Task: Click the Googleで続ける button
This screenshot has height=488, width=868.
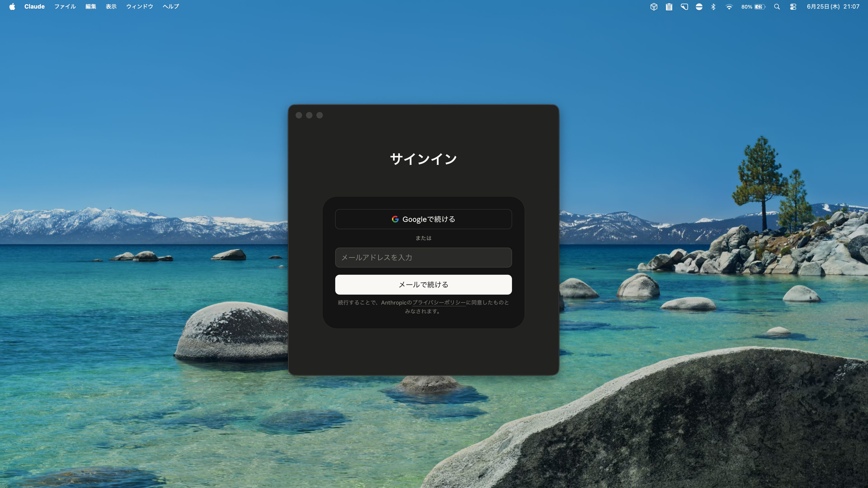Action: 424,219
